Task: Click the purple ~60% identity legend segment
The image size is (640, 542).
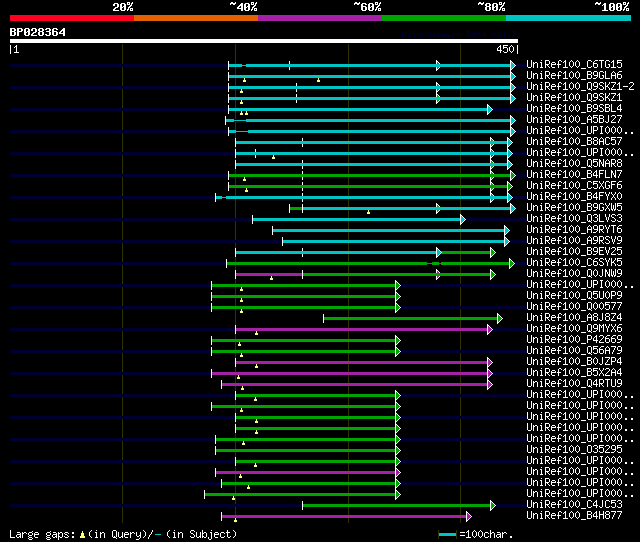Action: point(320,18)
